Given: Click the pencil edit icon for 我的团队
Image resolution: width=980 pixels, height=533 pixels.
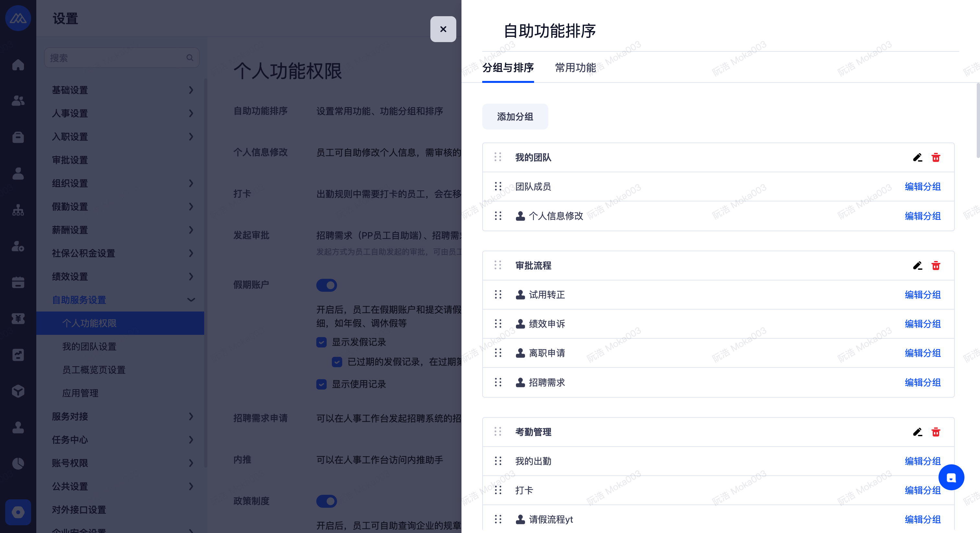Looking at the screenshot, I should click(917, 157).
